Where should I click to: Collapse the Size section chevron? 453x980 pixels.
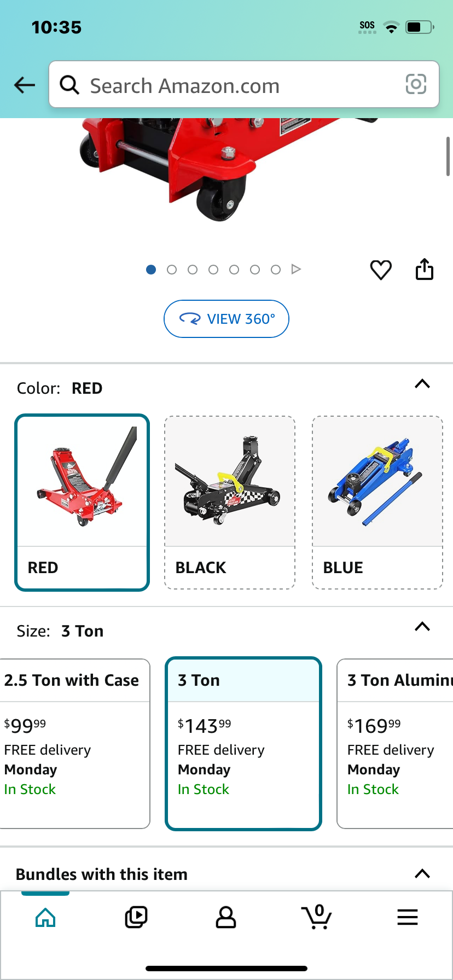[422, 627]
